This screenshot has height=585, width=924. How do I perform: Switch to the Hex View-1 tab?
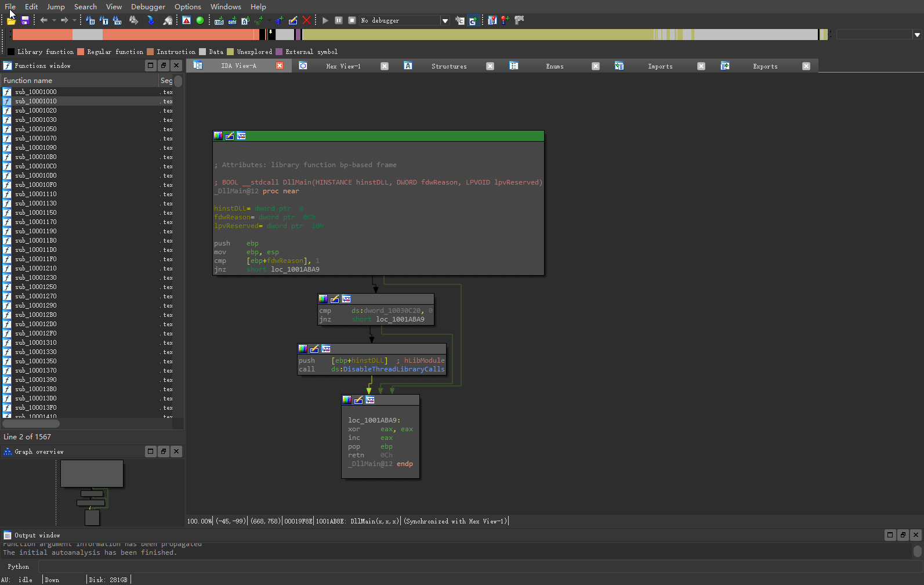[343, 66]
